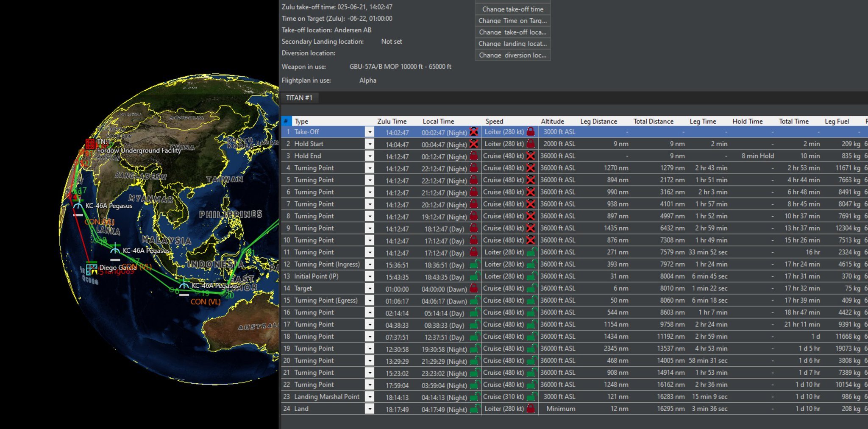The height and width of the screenshot is (429, 868).
Task: Toggle crossed speed lock on row 8 Turning Point
Action: coord(531,216)
